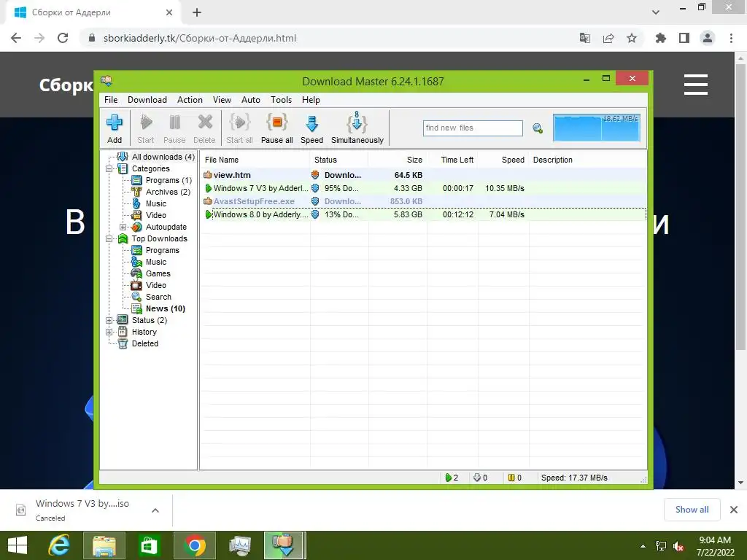This screenshot has width=747, height=560.
Task: Go back in Chrome
Action: point(16,38)
